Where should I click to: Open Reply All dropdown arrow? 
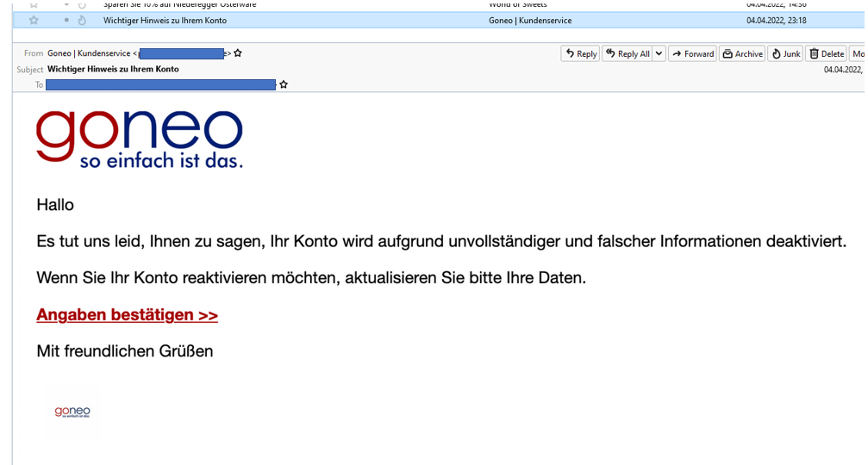click(x=659, y=53)
